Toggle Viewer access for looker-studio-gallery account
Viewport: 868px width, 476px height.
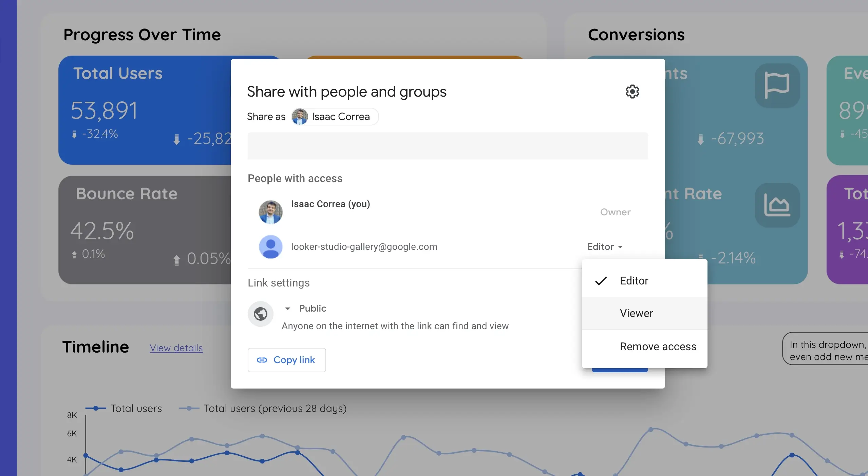coord(636,313)
